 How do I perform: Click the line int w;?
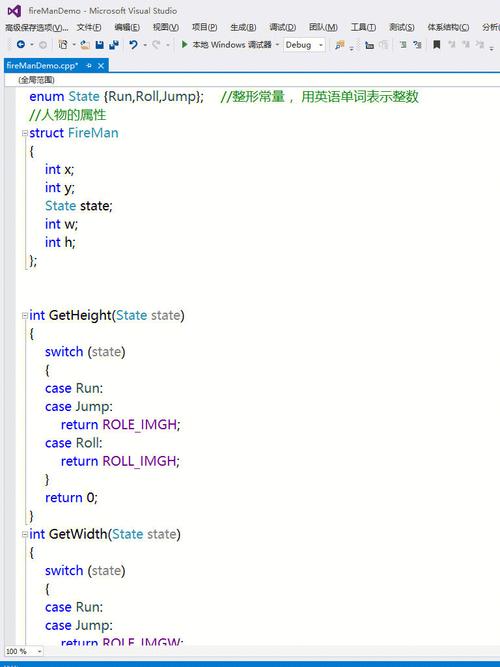[61, 224]
